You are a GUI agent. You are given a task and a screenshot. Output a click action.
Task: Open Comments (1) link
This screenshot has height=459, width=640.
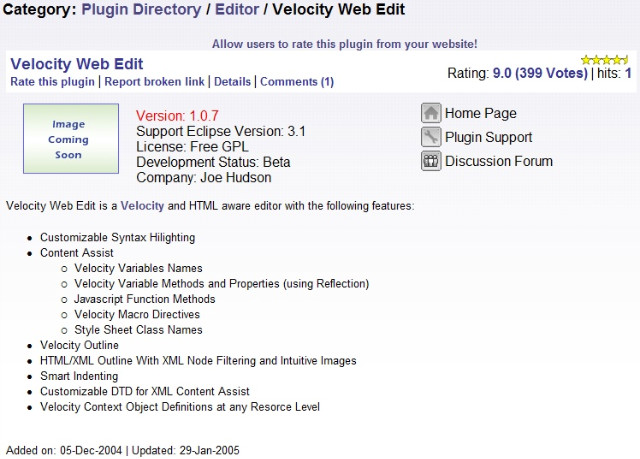pos(297,82)
